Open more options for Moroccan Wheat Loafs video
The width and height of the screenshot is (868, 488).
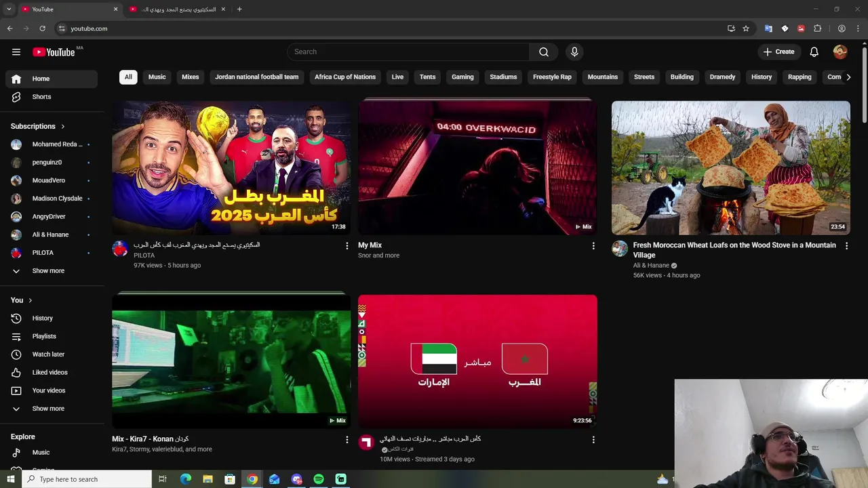point(846,246)
